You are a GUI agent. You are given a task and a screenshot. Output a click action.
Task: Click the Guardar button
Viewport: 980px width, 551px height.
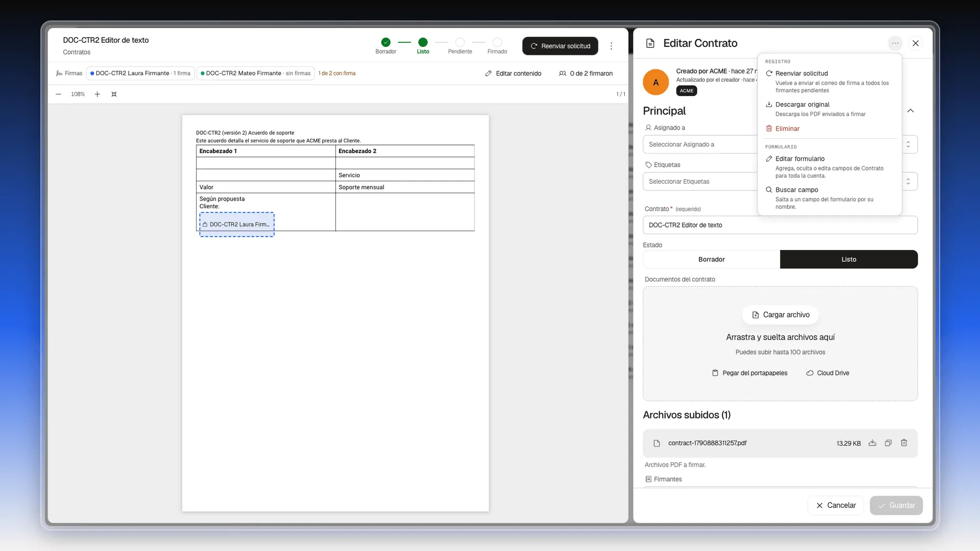pyautogui.click(x=896, y=505)
